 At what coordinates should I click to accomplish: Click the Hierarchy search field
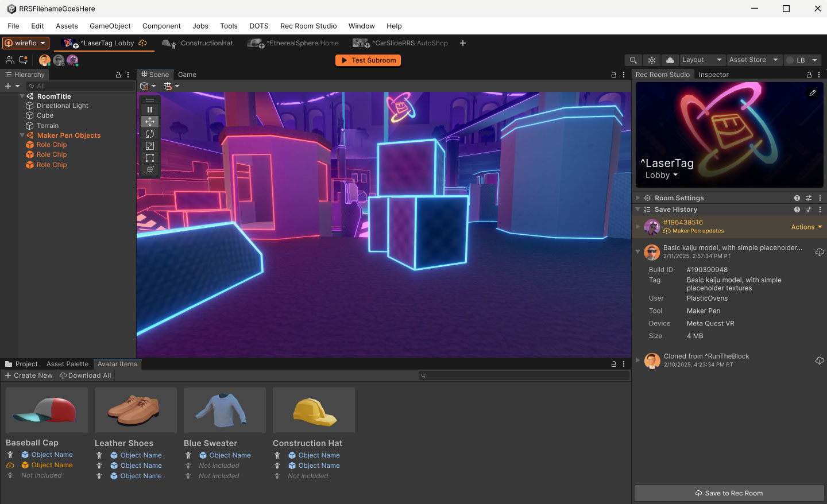point(80,86)
